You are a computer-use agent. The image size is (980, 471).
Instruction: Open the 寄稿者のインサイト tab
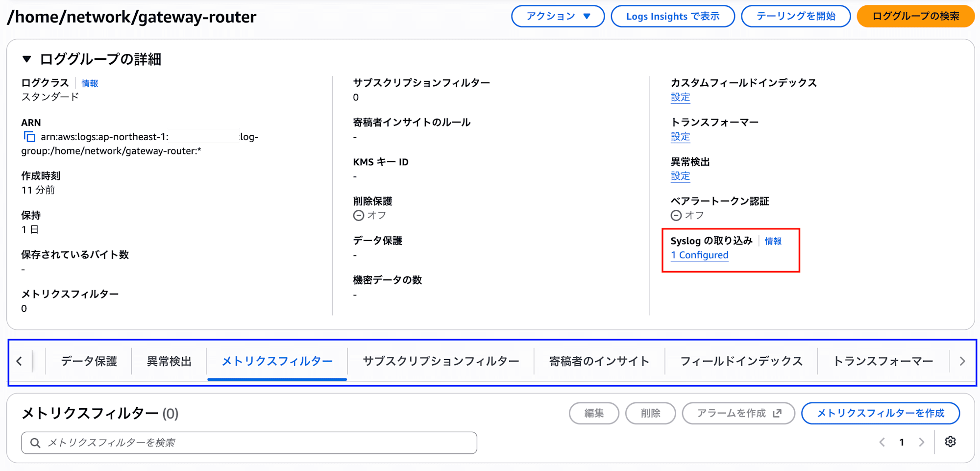point(599,361)
